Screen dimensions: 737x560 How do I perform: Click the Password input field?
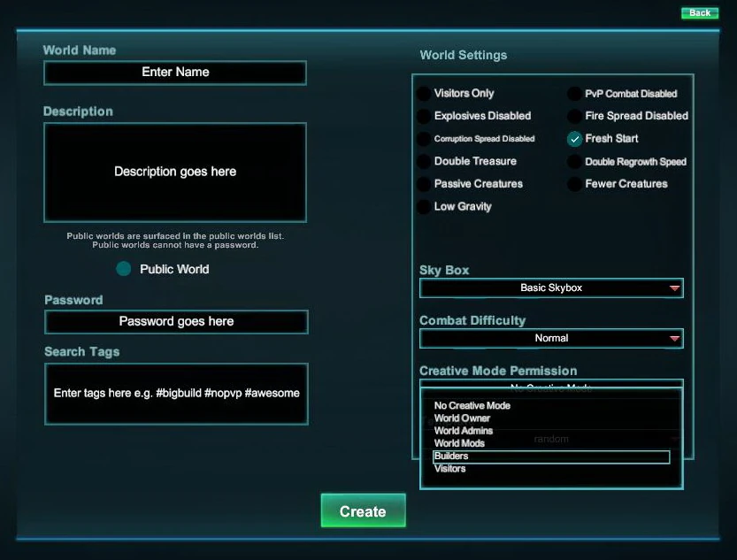pyautogui.click(x=176, y=322)
